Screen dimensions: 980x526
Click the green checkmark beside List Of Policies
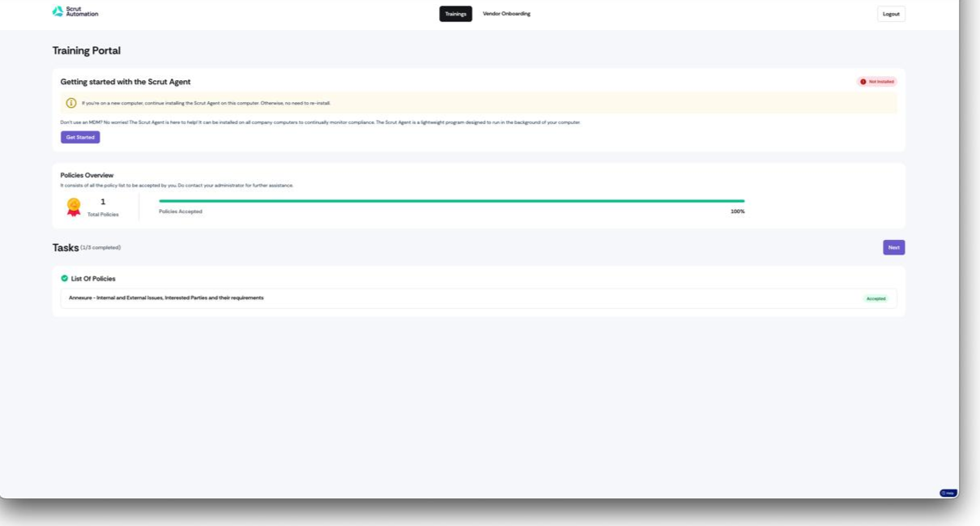(65, 279)
